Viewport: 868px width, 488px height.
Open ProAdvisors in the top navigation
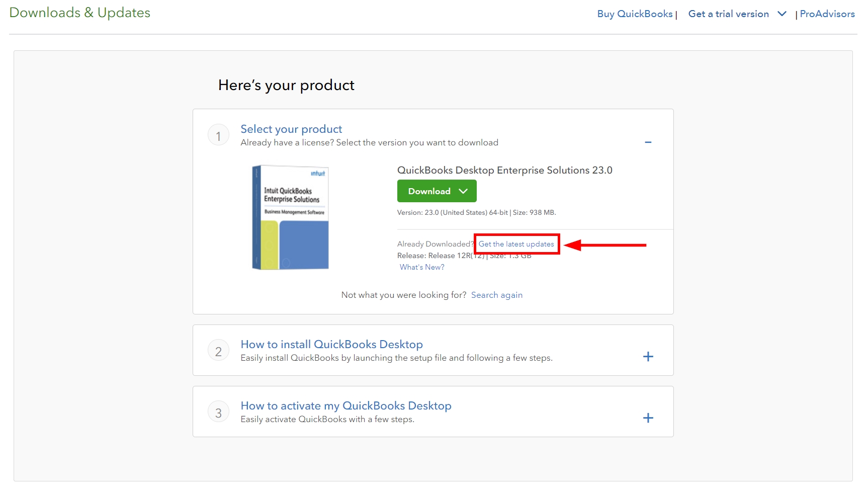[x=827, y=14]
